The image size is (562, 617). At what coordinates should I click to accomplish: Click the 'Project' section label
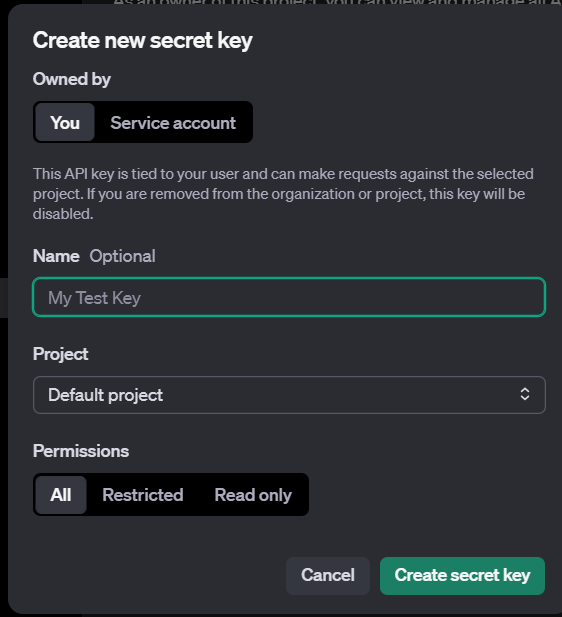[61, 354]
